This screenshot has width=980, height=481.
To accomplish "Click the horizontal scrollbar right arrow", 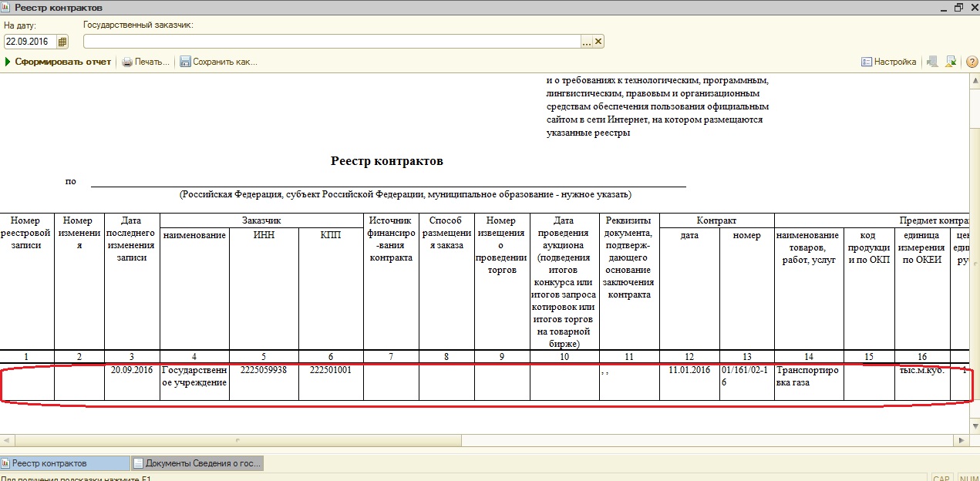I will 961,440.
